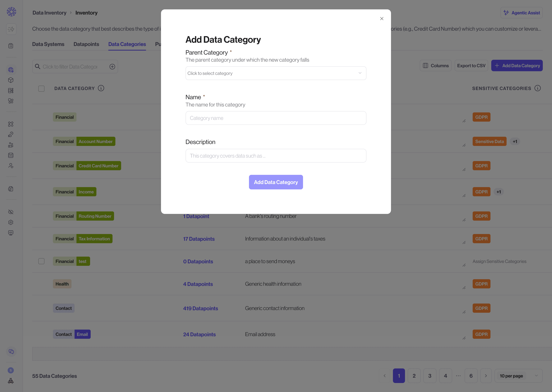This screenshot has height=392, width=552.
Task: Open the 419 Datapoints link
Action: [x=200, y=308]
